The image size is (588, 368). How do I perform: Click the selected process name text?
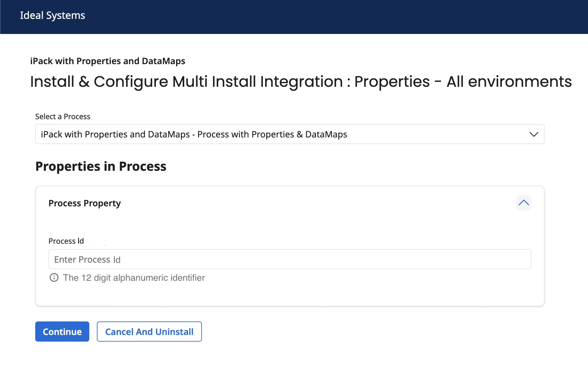(194, 134)
